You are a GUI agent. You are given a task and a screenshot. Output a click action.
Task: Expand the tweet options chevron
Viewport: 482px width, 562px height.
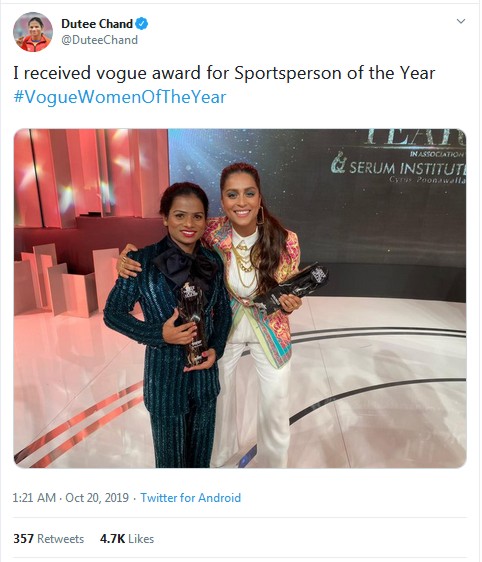461,21
